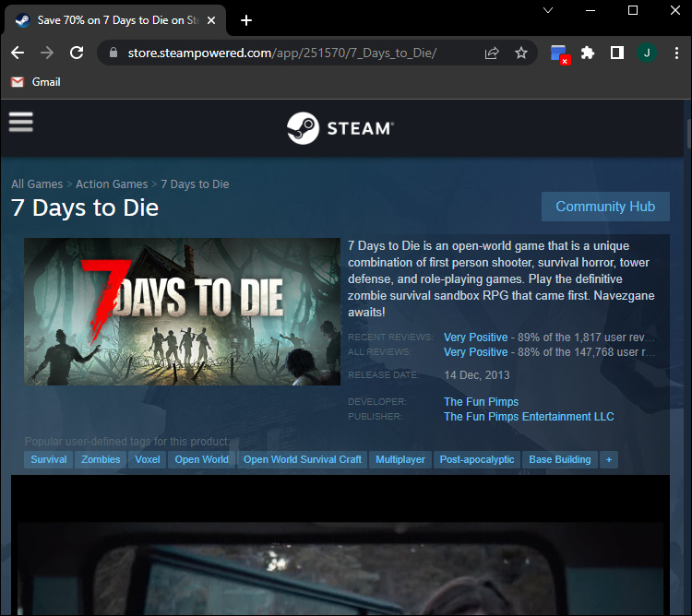Open All Games breadcrumb

[x=37, y=184]
